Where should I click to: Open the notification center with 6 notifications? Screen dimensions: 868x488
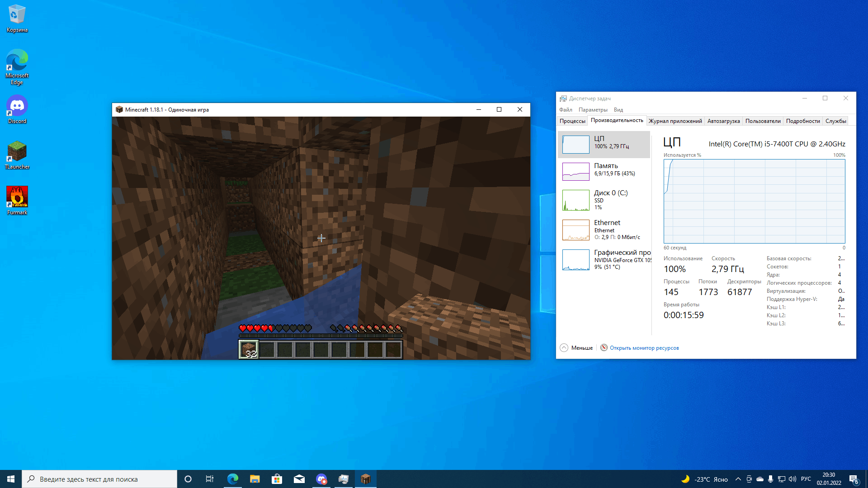[854, 479]
